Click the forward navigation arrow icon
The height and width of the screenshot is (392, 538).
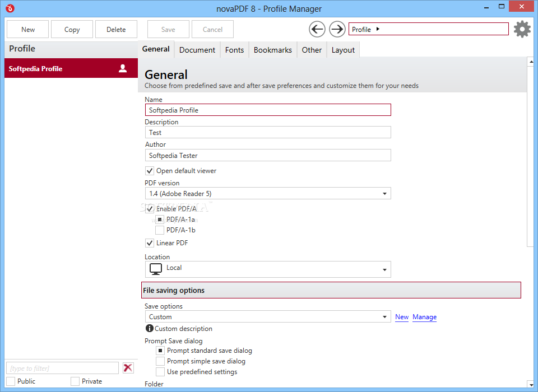[x=337, y=29]
